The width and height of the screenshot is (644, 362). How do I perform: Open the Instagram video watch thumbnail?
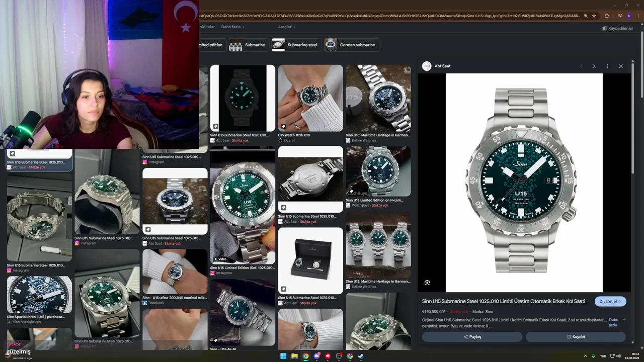[243, 205]
